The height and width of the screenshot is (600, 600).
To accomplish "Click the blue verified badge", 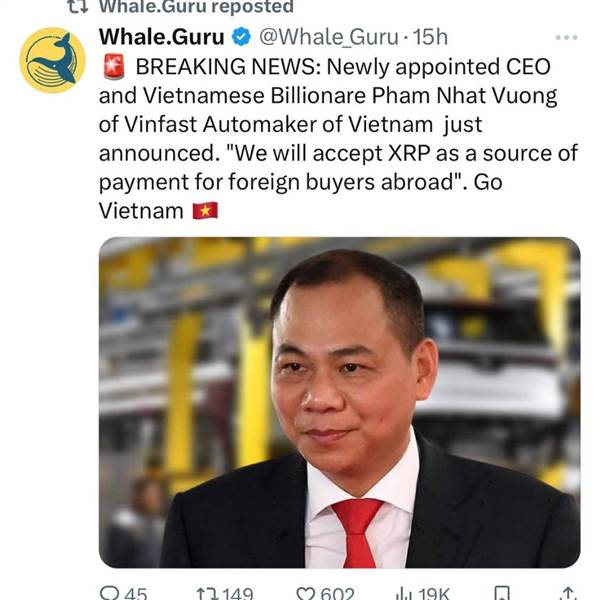I will (241, 37).
